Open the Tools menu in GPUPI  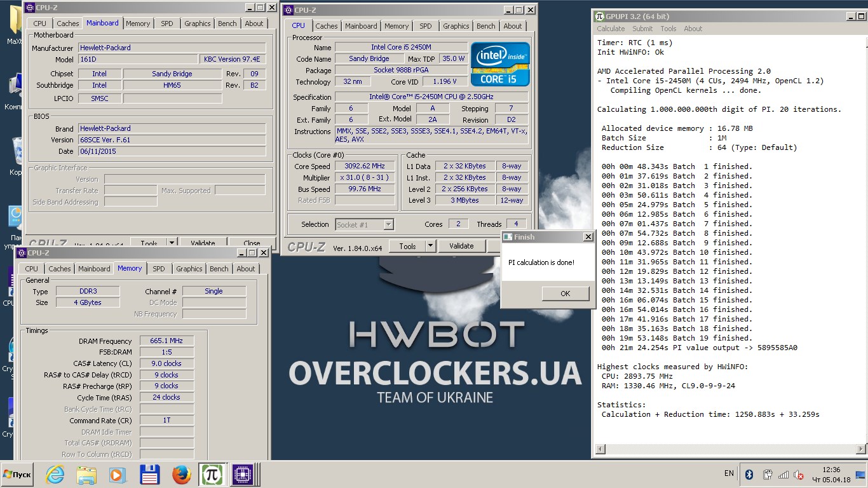click(x=668, y=29)
